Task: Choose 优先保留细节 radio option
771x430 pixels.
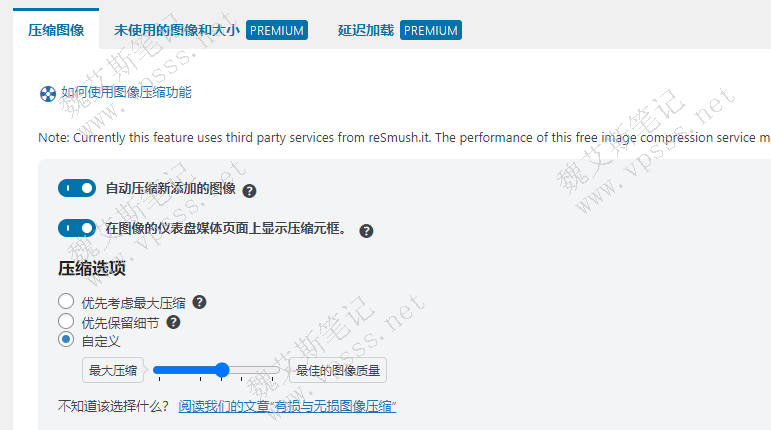Action: tap(66, 321)
